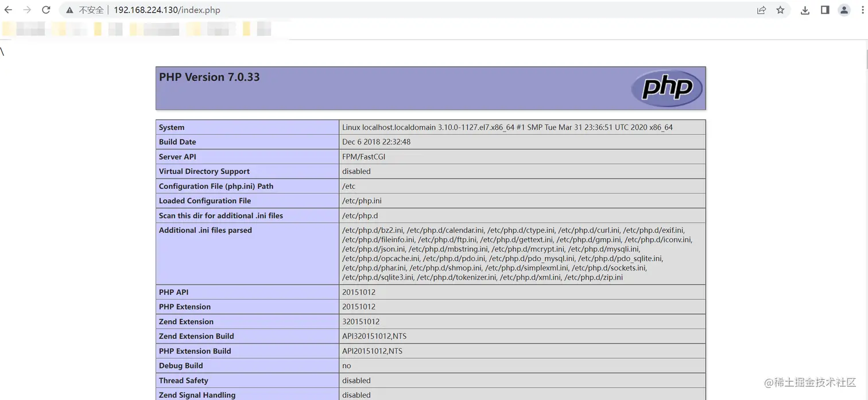Click the Share icon in the toolbar
This screenshot has width=868, height=400.
coord(761,10)
